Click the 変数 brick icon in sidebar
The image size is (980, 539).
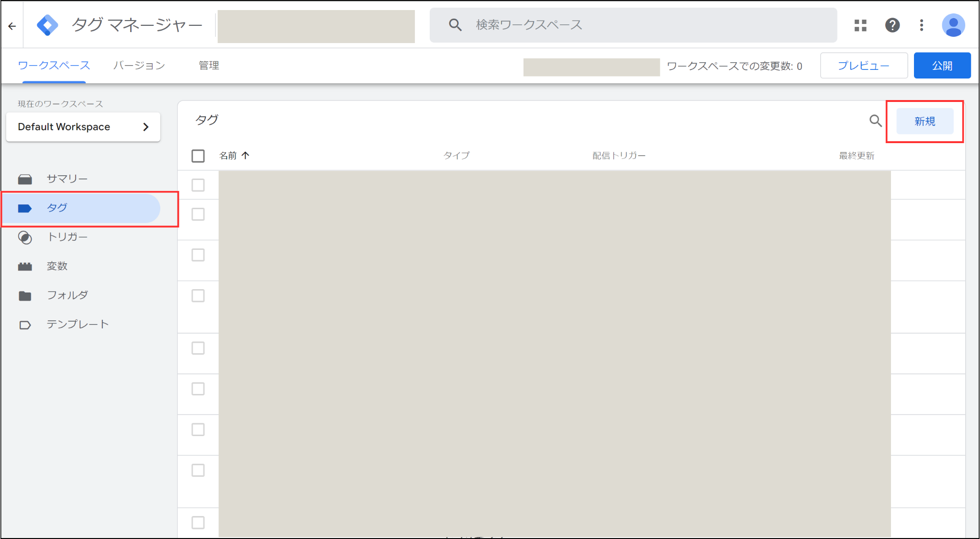click(25, 267)
